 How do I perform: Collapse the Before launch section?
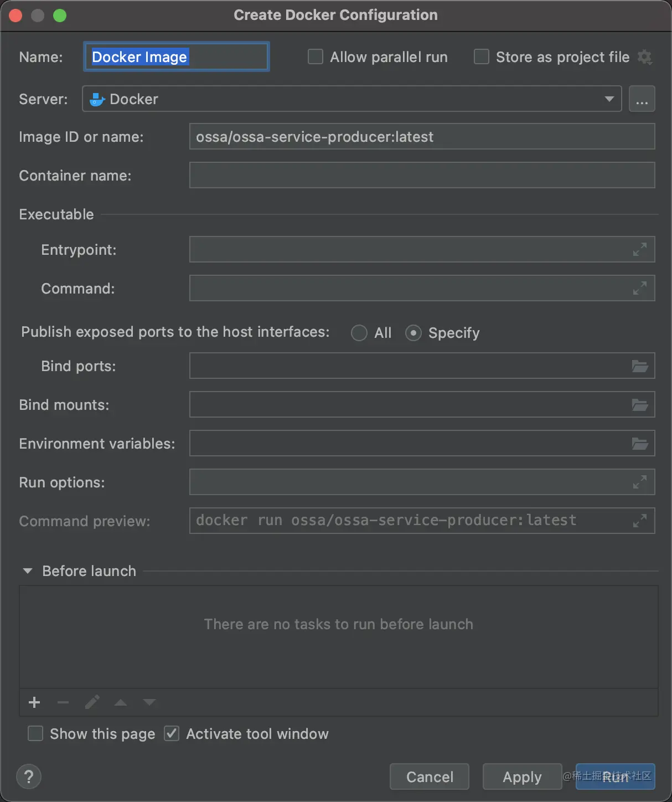click(x=27, y=571)
